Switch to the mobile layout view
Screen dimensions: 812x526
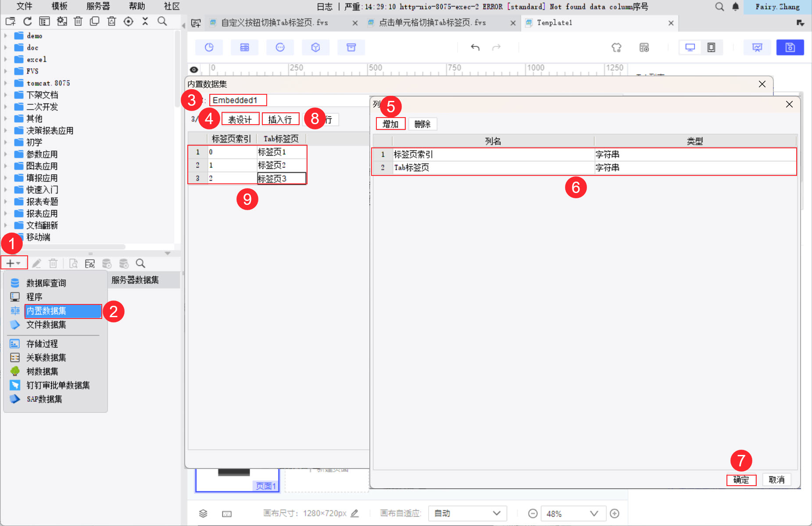pos(711,47)
